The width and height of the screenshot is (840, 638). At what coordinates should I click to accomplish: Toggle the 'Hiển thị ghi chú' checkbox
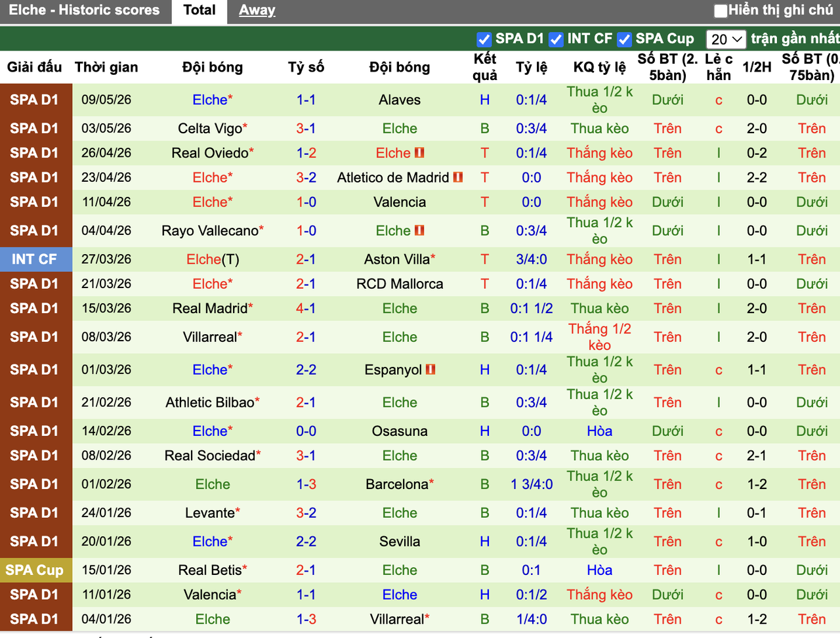(721, 11)
